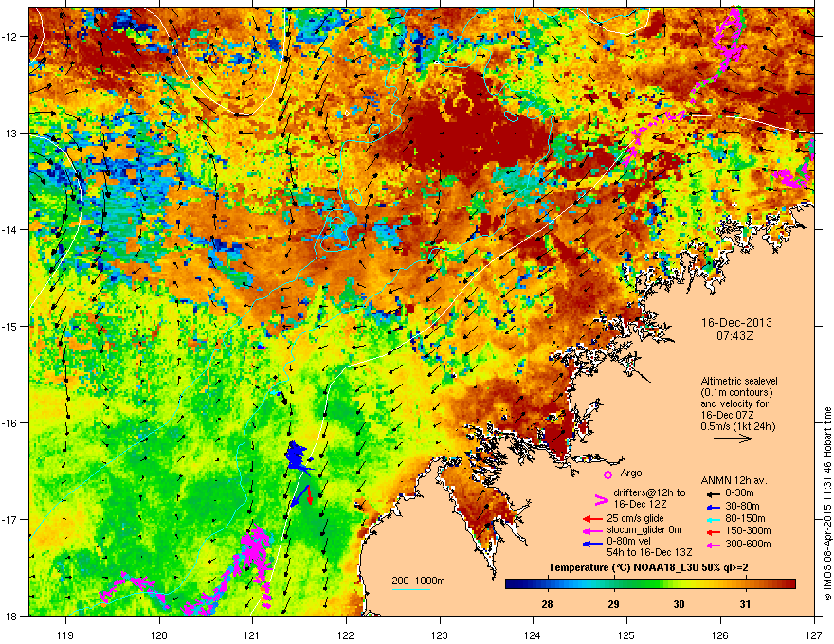Click the latitude axis label -14
The width and height of the screenshot is (834, 644).
click(9, 229)
